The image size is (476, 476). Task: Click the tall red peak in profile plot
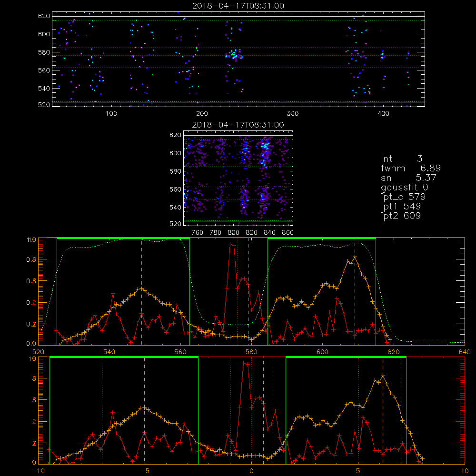point(232,244)
